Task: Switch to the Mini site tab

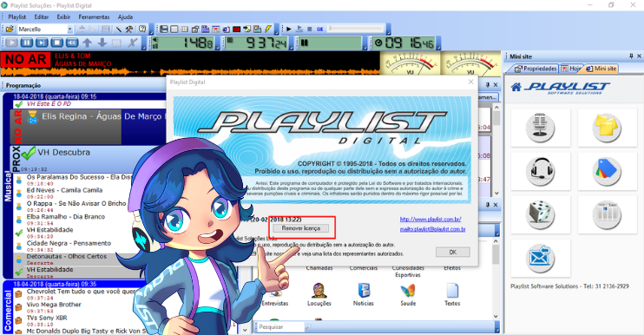Action: coord(601,69)
